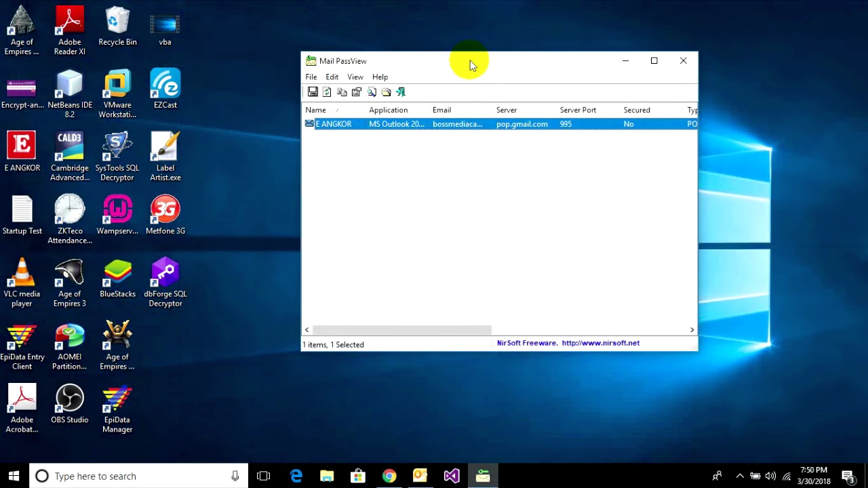
Task: Click the Mail PassView title bar icon
Action: 311,61
